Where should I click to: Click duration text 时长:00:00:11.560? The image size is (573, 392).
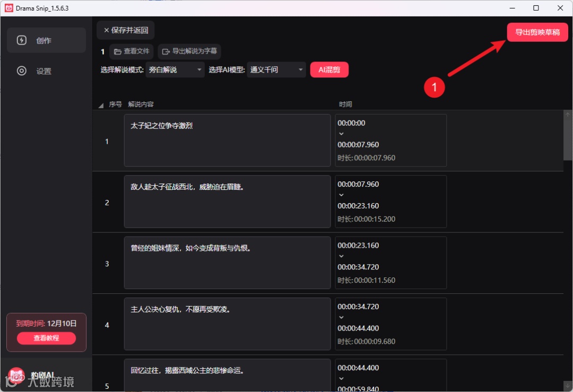tap(366, 280)
